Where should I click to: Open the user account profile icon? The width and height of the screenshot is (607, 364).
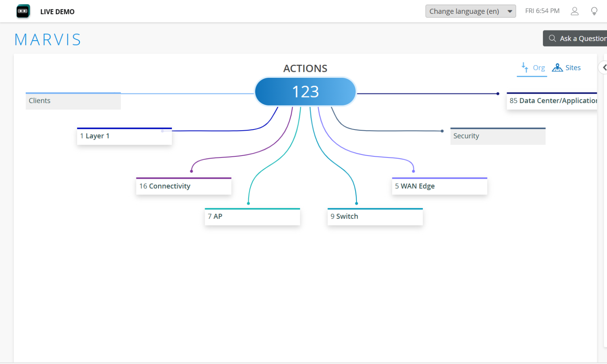[575, 11]
